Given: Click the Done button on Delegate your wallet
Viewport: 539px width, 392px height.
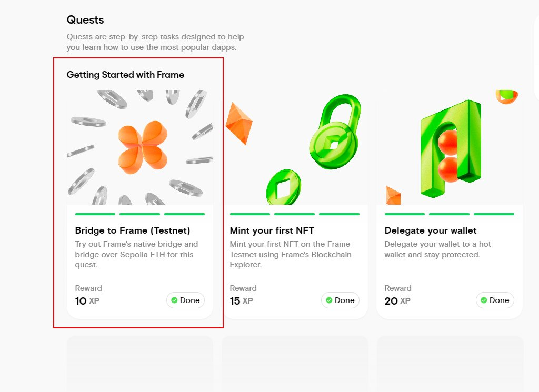Looking at the screenshot, I should click(x=495, y=300).
